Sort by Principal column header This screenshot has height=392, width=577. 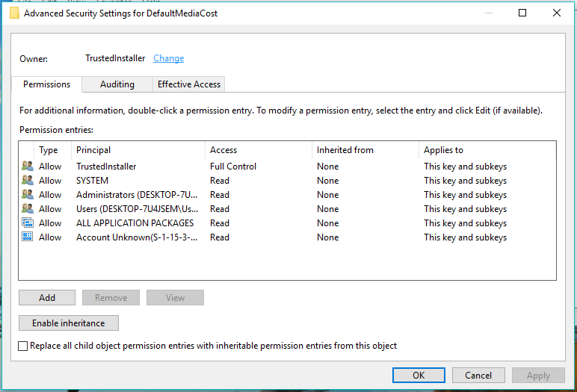tap(138, 150)
